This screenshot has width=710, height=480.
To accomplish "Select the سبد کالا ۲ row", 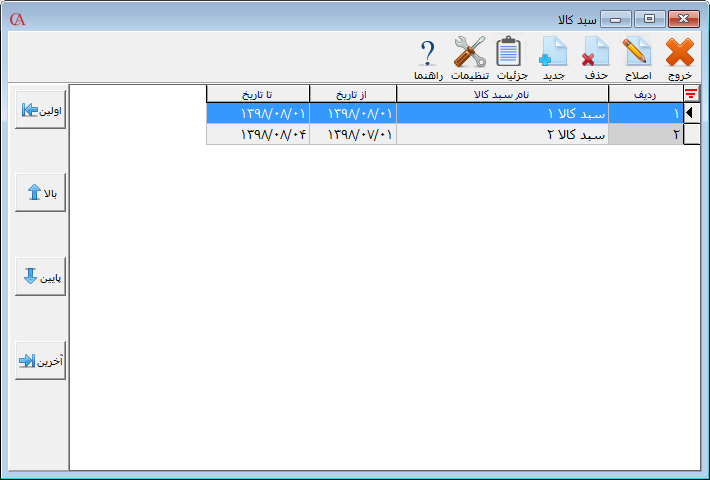I will pyautogui.click(x=502, y=134).
